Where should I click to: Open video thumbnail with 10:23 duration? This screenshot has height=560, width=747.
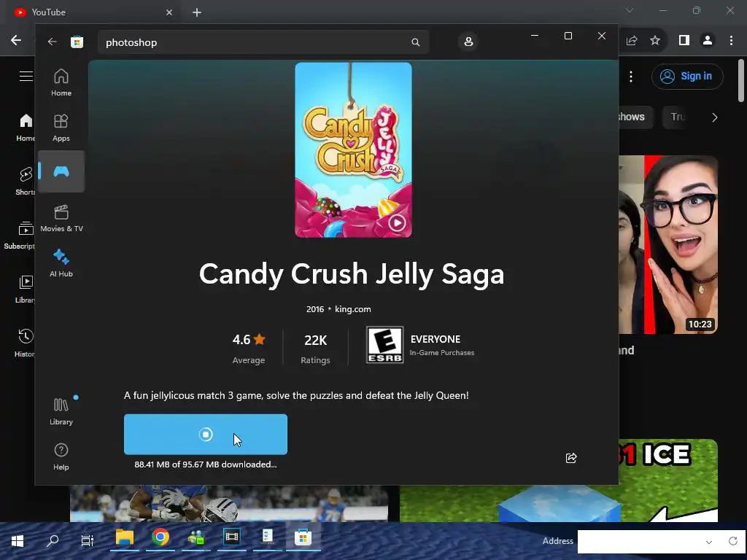[668, 245]
